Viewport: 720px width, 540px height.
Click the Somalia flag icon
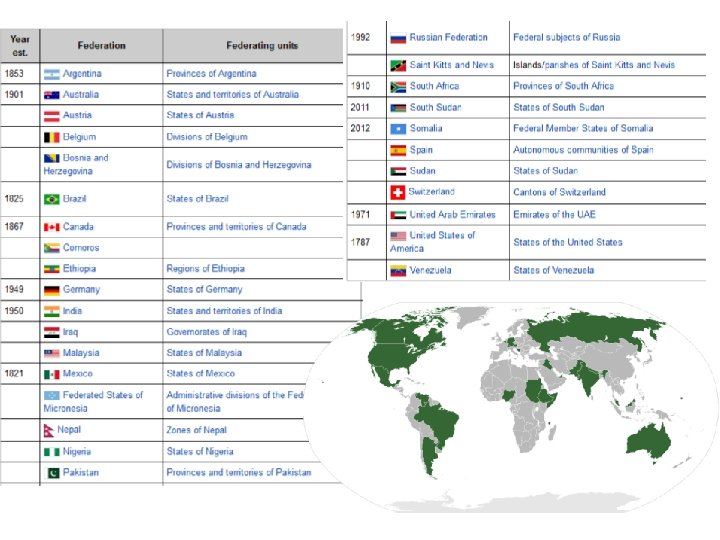(398, 129)
